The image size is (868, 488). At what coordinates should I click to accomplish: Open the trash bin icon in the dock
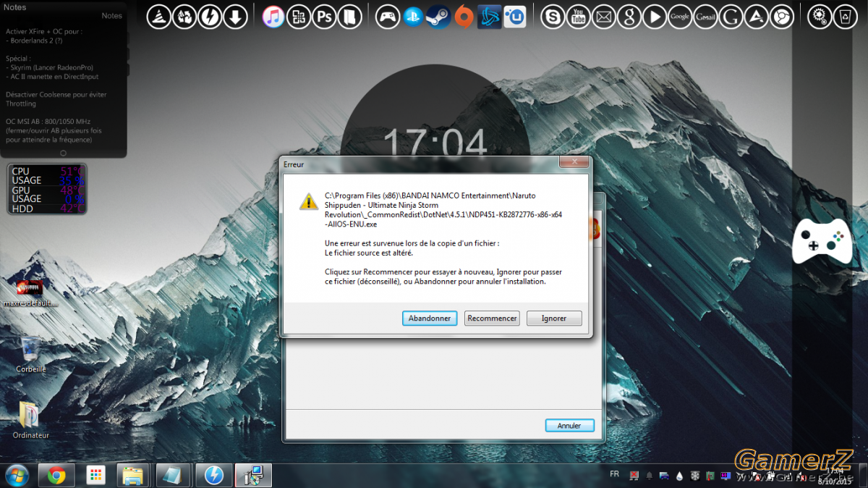pos(845,17)
